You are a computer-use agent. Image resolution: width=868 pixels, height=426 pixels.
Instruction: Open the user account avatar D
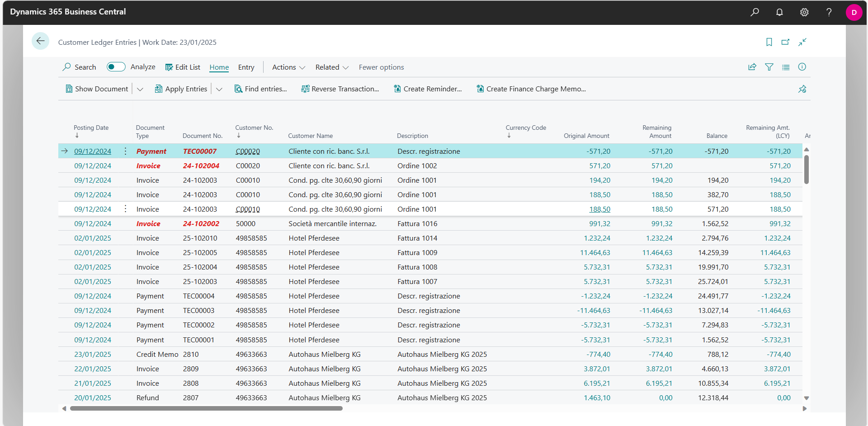pyautogui.click(x=854, y=12)
